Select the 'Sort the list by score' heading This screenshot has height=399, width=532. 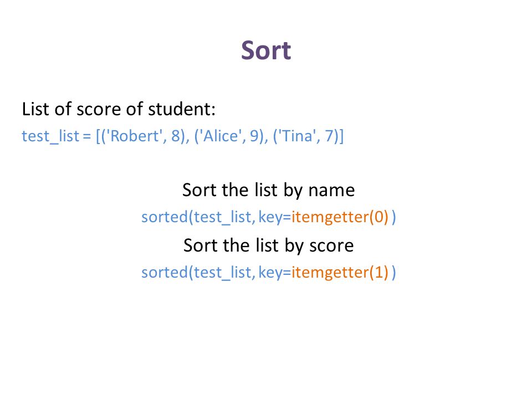pyautogui.click(x=268, y=245)
